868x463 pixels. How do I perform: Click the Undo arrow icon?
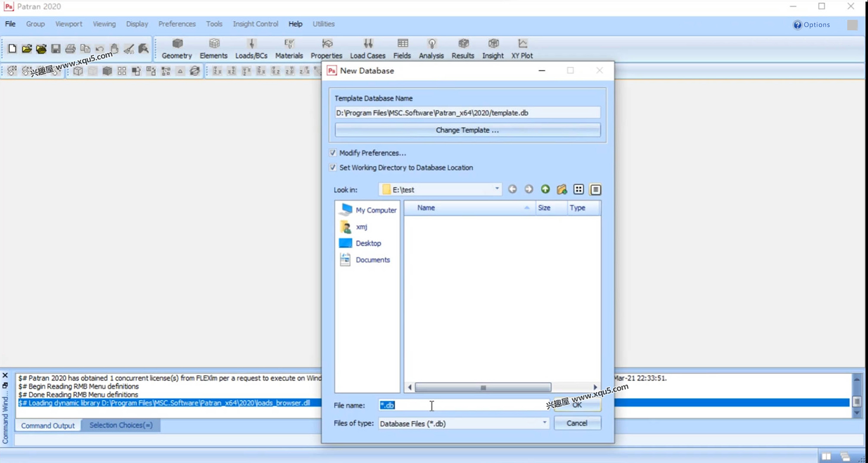coord(99,48)
